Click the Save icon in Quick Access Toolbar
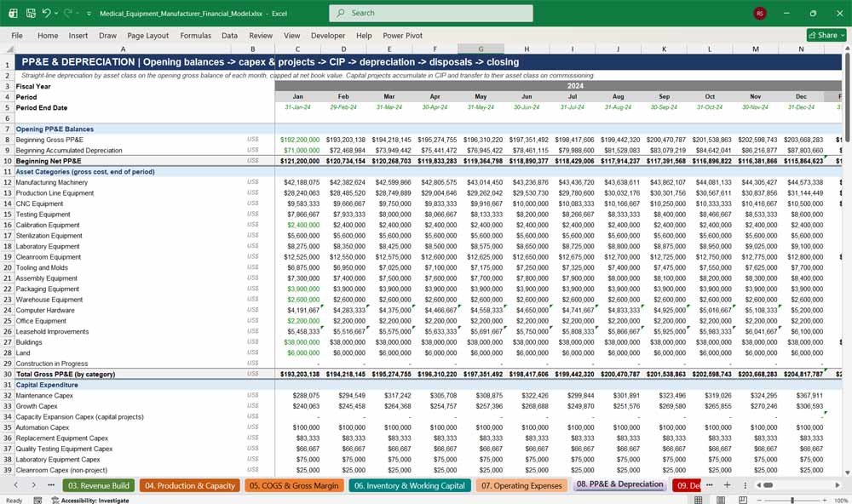 (x=31, y=13)
